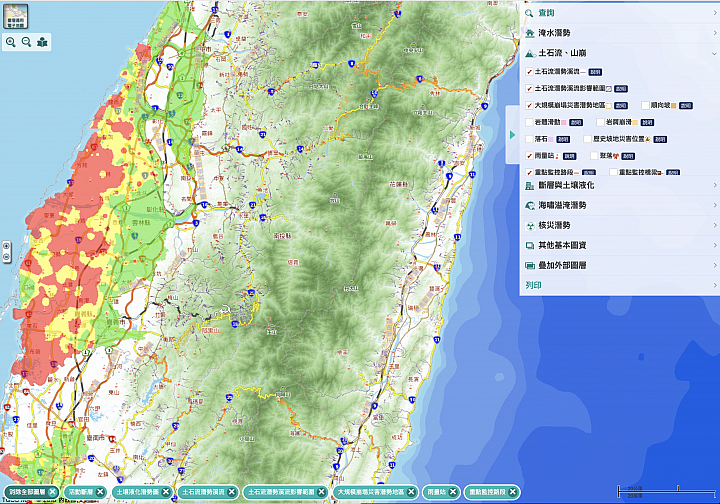The image size is (720, 504).
Task: Click the zoom in magnifier icon
Action: [10, 42]
